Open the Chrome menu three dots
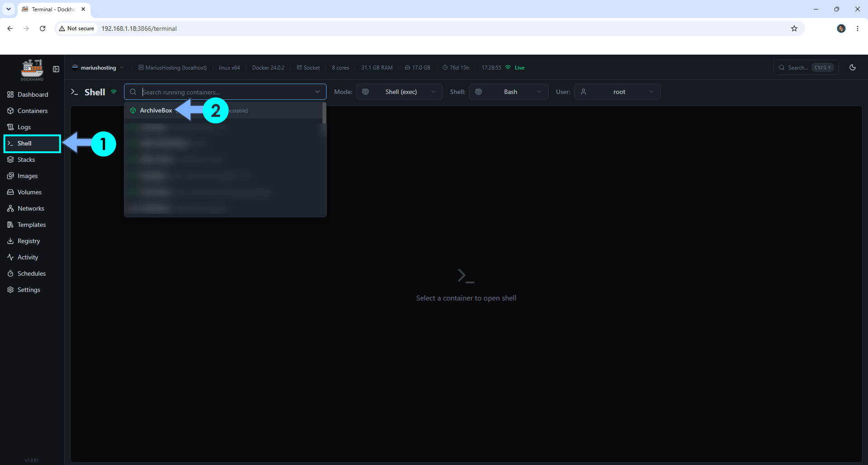 click(858, 28)
